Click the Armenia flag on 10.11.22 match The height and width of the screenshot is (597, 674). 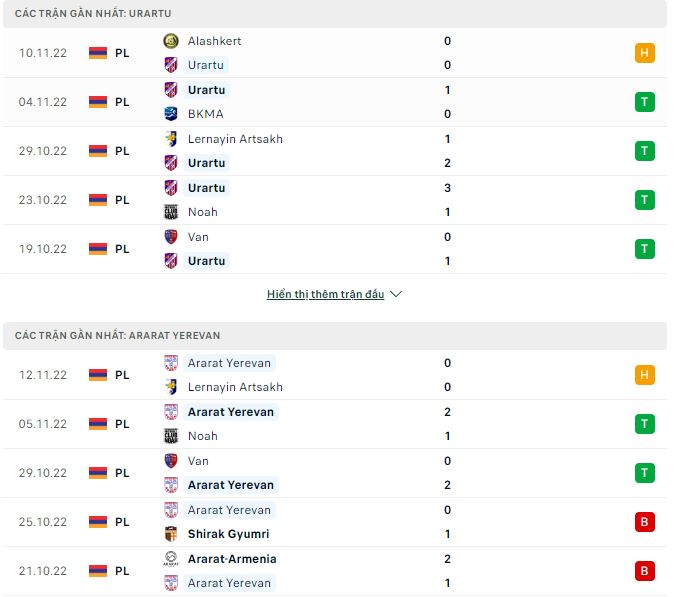[98, 53]
